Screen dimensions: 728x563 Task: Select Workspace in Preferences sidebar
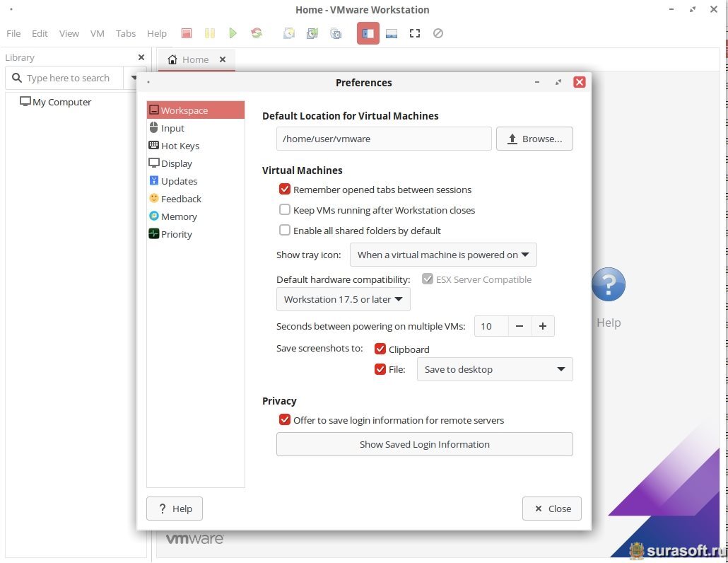click(x=196, y=110)
